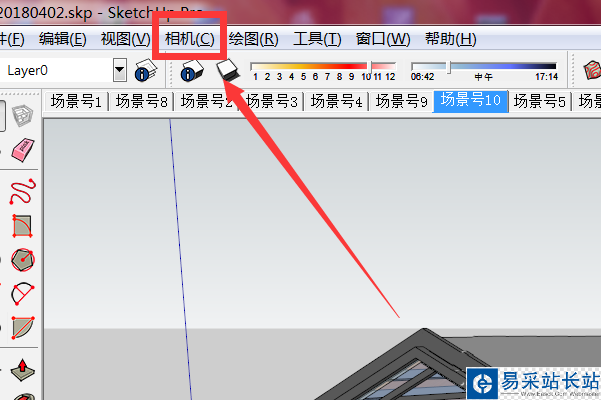
Task: Switch to the 场景号1 scene tab
Action: [x=76, y=102]
